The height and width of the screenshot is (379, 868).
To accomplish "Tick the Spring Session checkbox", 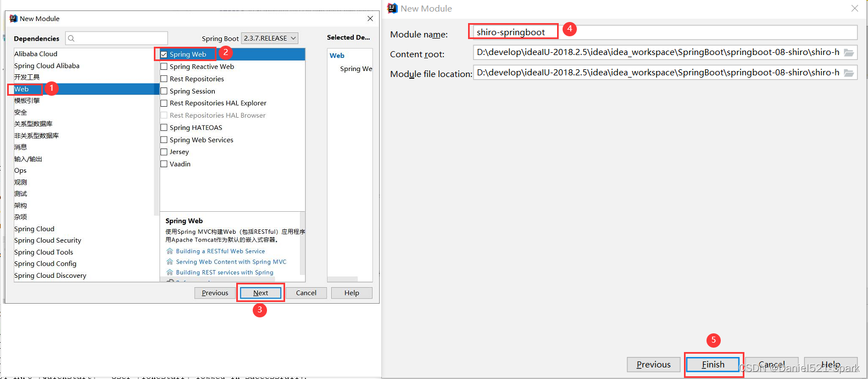I will (x=164, y=91).
